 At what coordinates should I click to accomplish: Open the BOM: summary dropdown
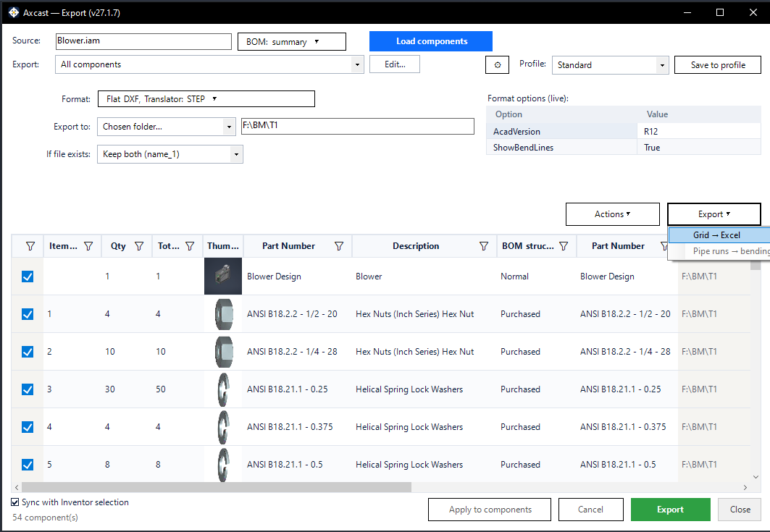click(x=292, y=42)
